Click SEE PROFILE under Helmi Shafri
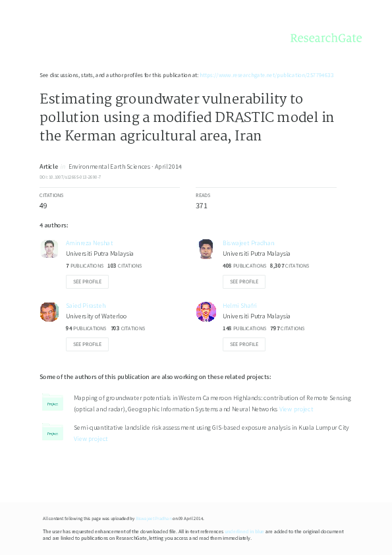 [x=244, y=344]
